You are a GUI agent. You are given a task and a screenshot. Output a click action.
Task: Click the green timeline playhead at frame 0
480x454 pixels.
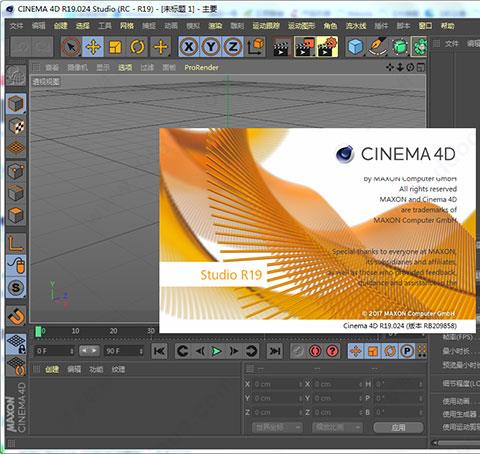click(x=38, y=331)
